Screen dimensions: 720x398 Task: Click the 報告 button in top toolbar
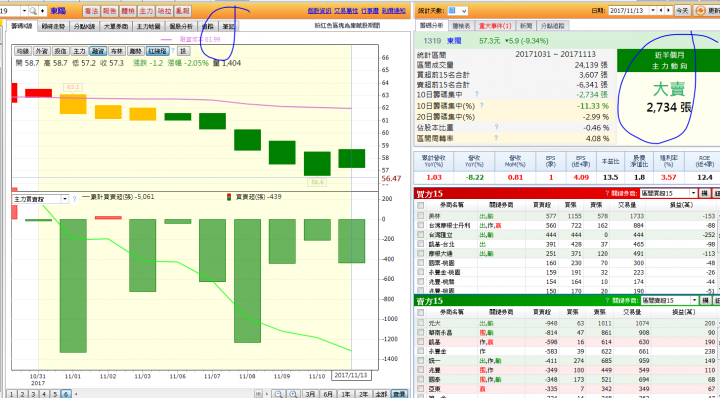coord(109,11)
